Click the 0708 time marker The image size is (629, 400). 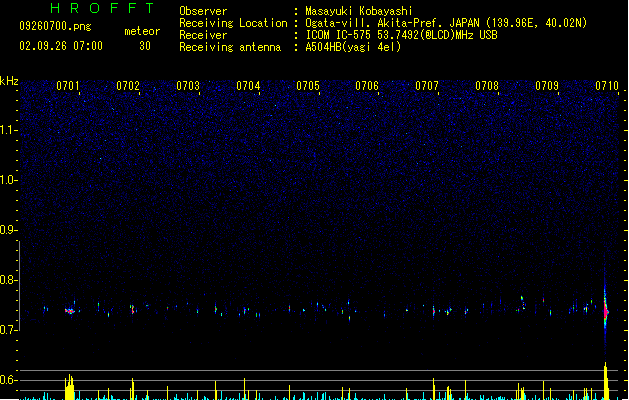[487, 86]
